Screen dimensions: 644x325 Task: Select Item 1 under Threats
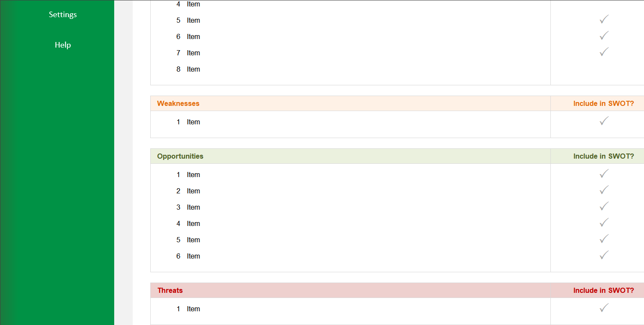tap(193, 309)
